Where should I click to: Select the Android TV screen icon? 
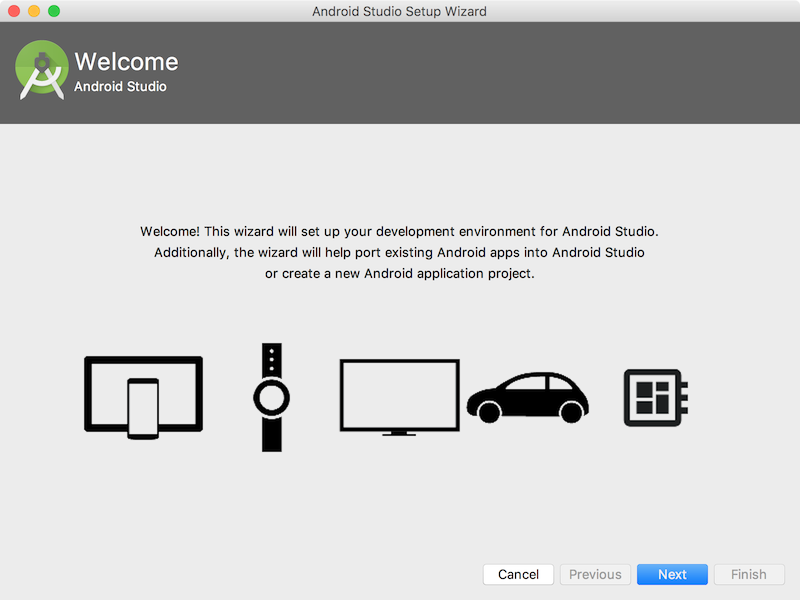[399, 397]
